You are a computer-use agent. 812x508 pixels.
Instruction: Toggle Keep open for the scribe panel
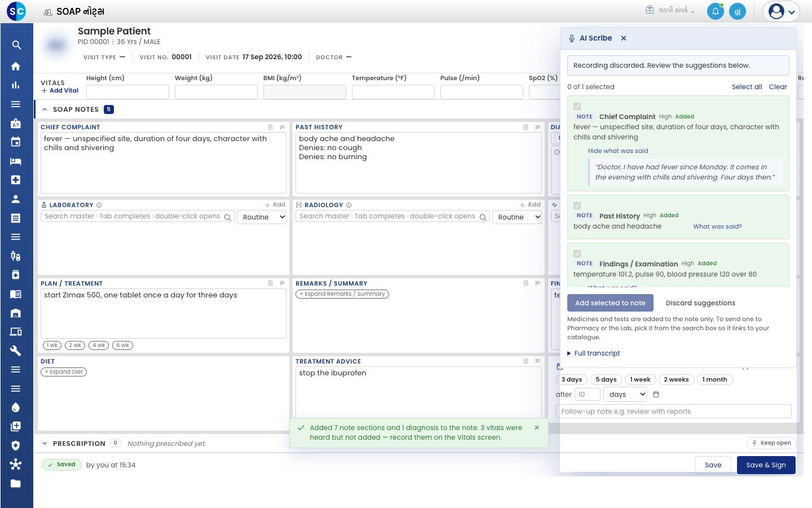[771, 443]
